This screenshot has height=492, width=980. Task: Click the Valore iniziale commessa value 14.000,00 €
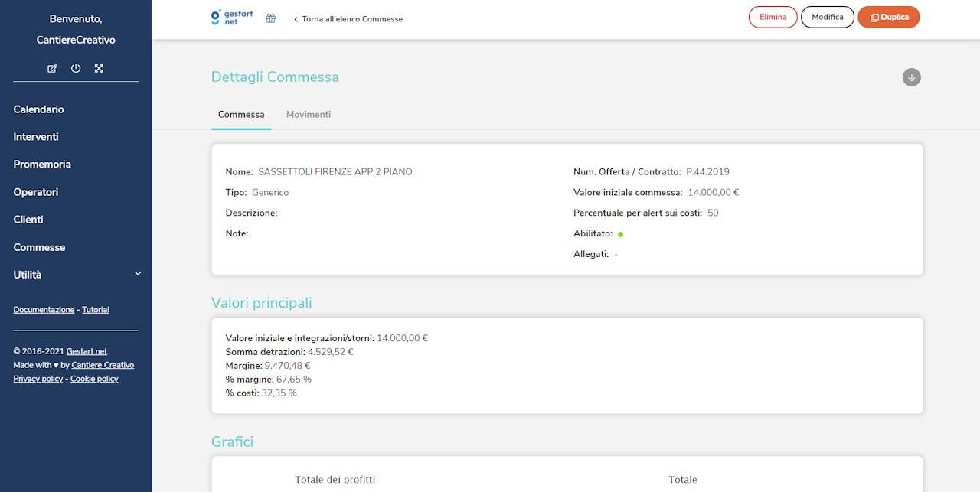(x=714, y=193)
